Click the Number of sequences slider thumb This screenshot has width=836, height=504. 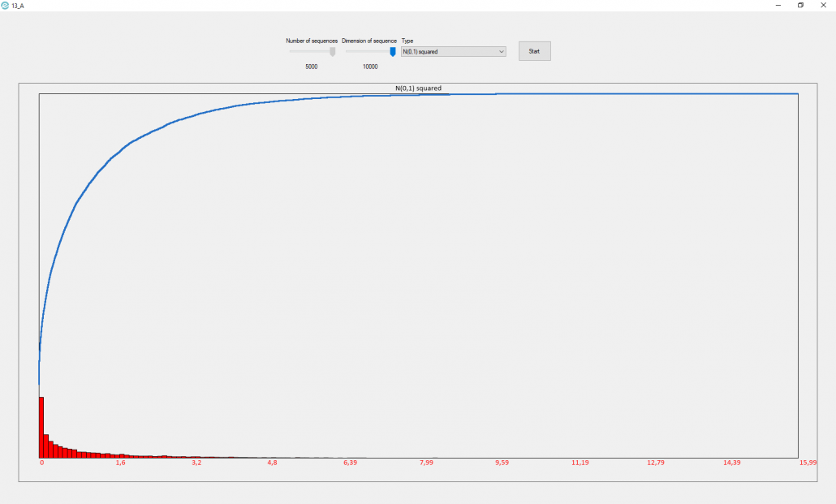click(332, 52)
